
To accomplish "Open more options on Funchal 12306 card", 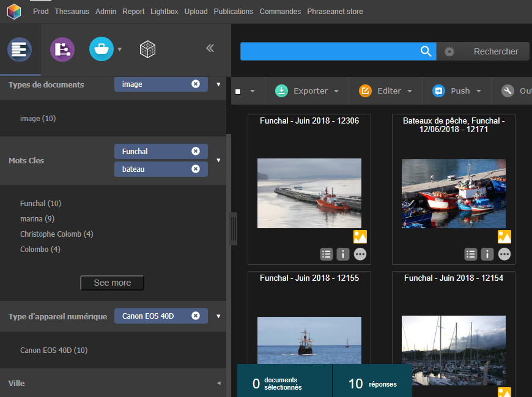I will click(x=360, y=254).
